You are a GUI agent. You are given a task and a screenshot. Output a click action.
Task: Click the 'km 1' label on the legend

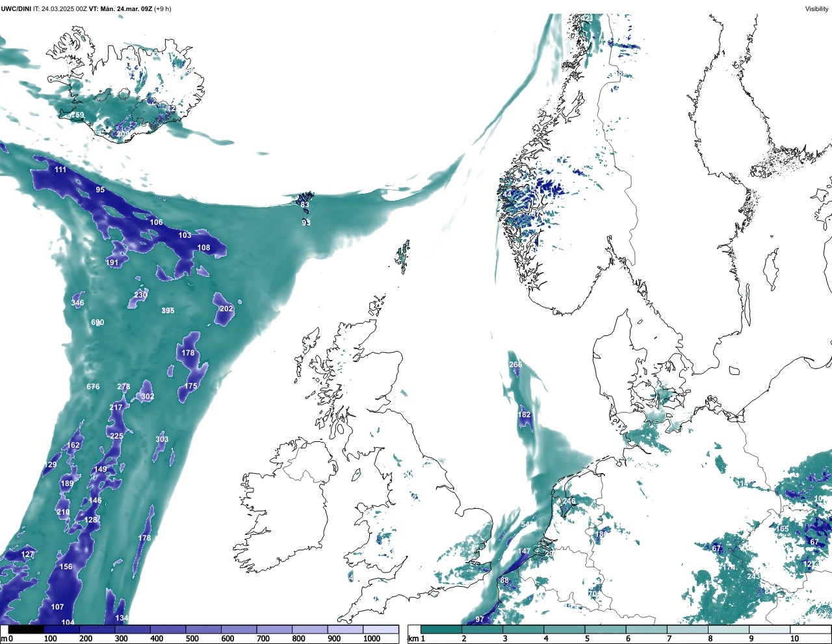[x=416, y=639]
